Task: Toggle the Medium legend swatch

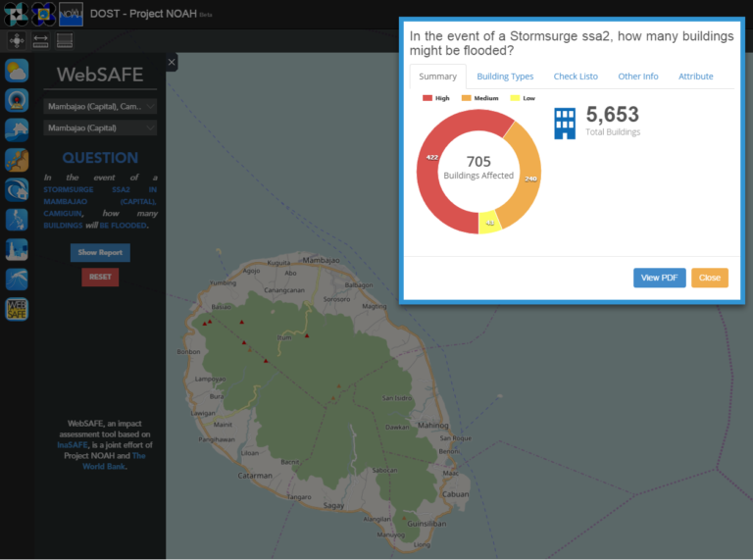Action: pos(466,98)
